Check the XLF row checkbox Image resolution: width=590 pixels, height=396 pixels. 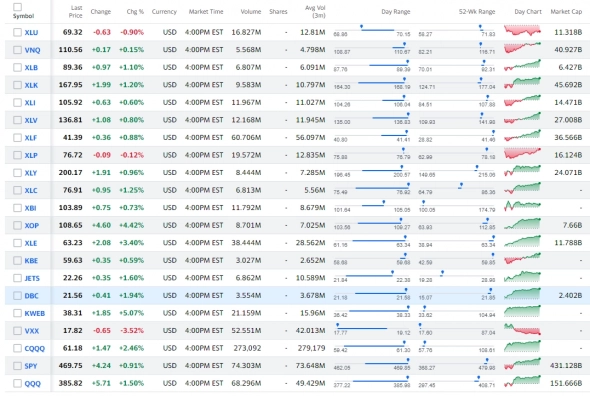click(x=17, y=138)
